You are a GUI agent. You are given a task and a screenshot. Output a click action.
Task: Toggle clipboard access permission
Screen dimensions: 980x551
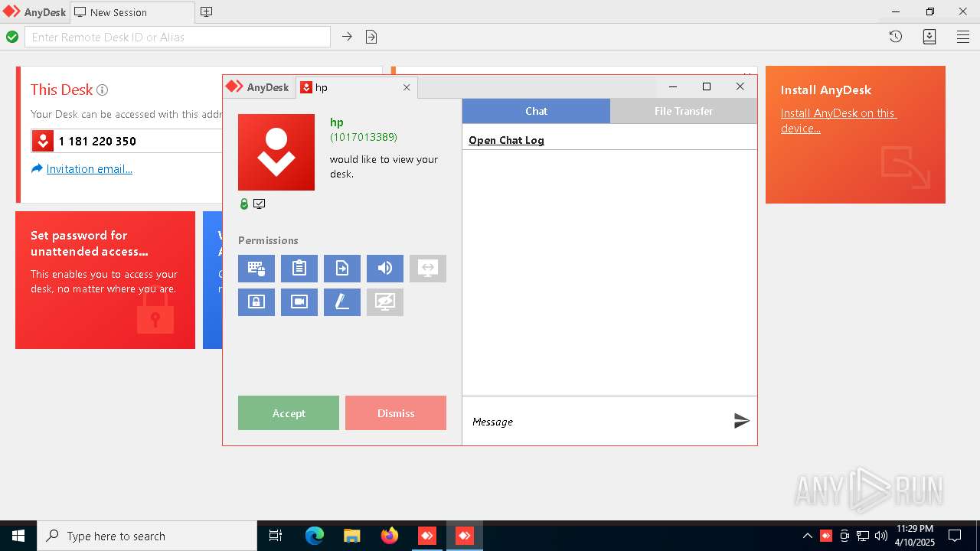299,269
